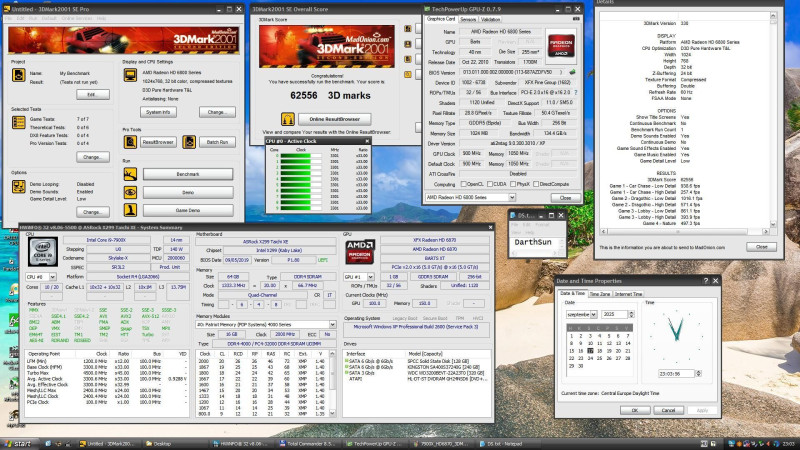Image resolution: width=800 pixels, height=450 pixels.
Task: Enable the CUDA checkbox in GPU-Z
Action: click(490, 184)
